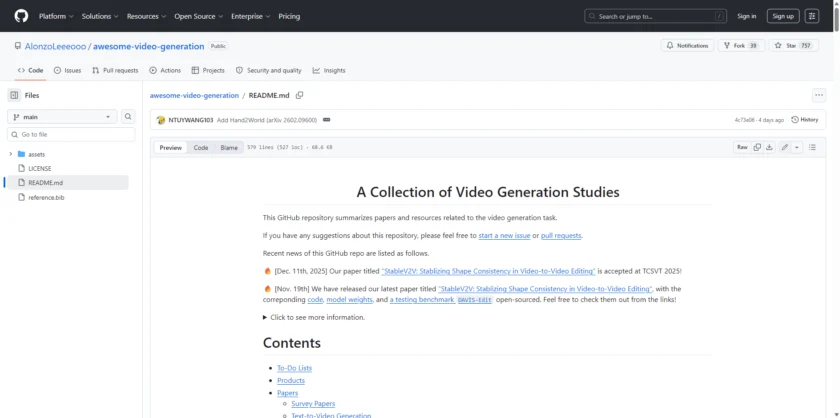This screenshot has width=840, height=418.
Task: Click the History clock button
Action: pyautogui.click(x=805, y=120)
